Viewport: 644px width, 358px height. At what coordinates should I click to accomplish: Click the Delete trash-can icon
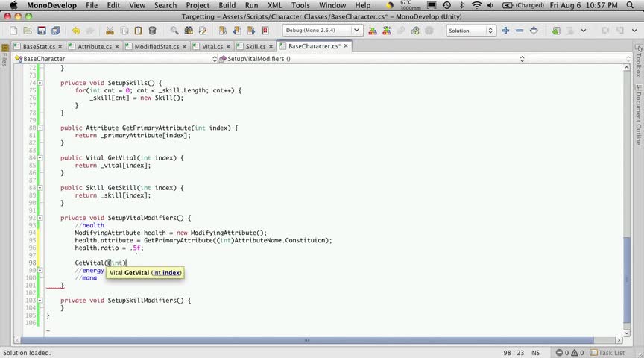tap(152, 31)
